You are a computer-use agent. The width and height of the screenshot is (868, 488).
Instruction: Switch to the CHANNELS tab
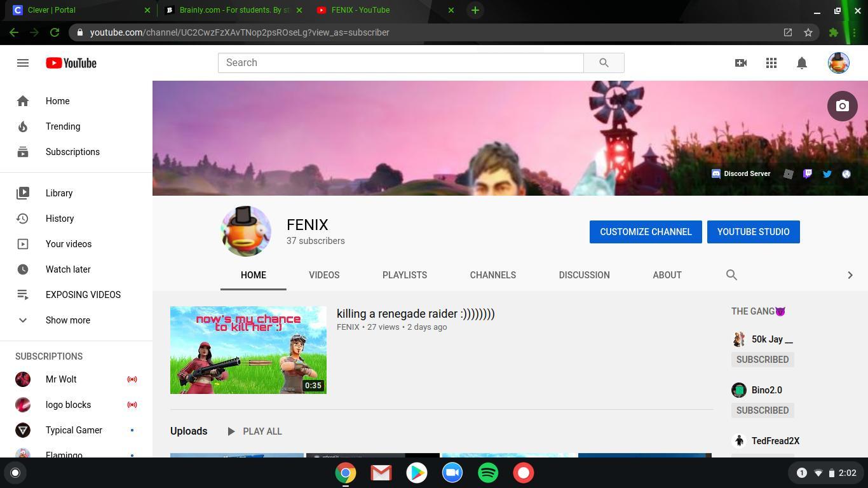coord(493,275)
